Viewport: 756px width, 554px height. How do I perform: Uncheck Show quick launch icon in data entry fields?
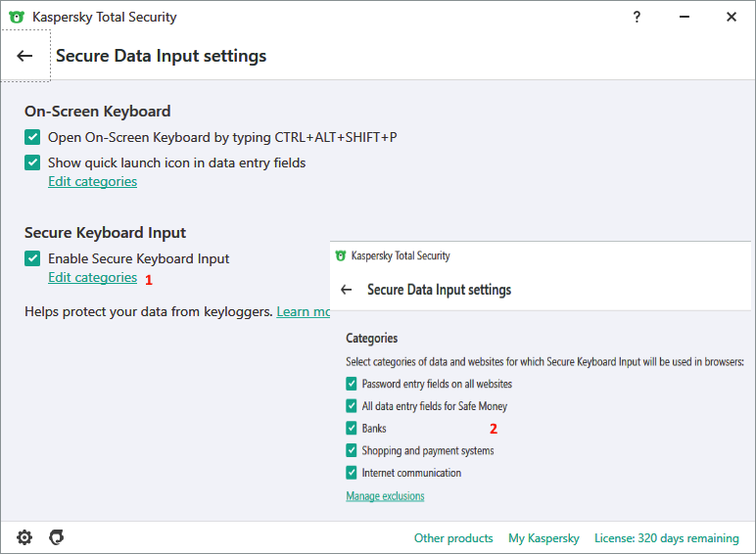tap(32, 162)
